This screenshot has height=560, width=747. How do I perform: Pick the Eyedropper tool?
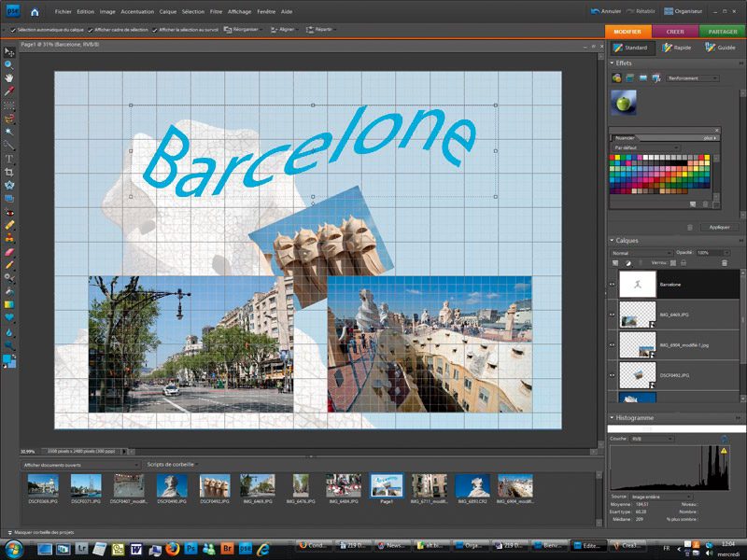8,91
